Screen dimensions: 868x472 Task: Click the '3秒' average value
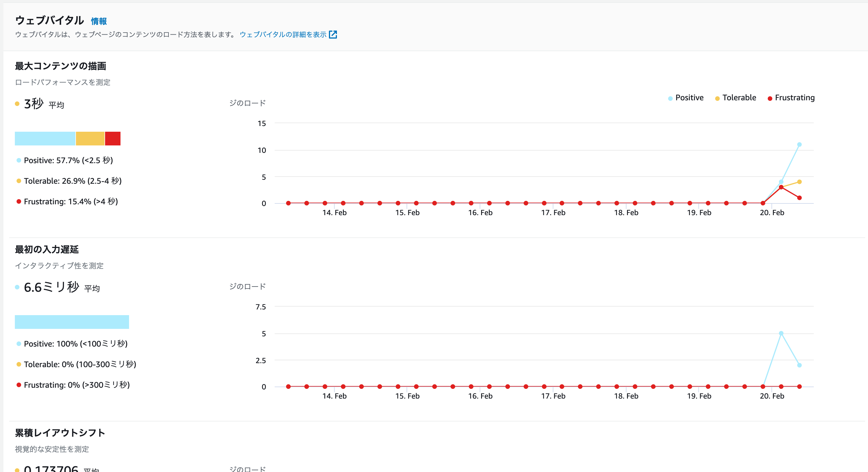point(34,104)
